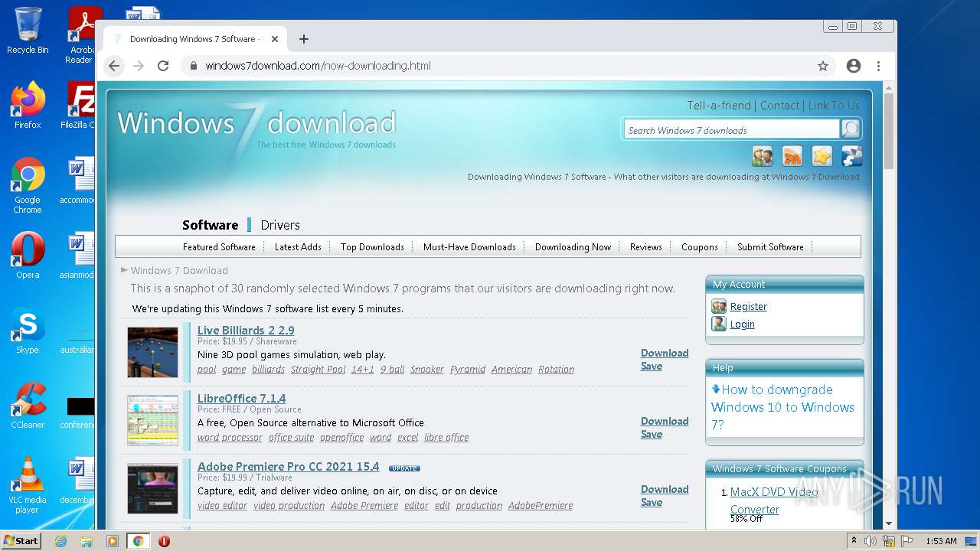Click the browser back arrow
980x551 pixels.
(114, 66)
